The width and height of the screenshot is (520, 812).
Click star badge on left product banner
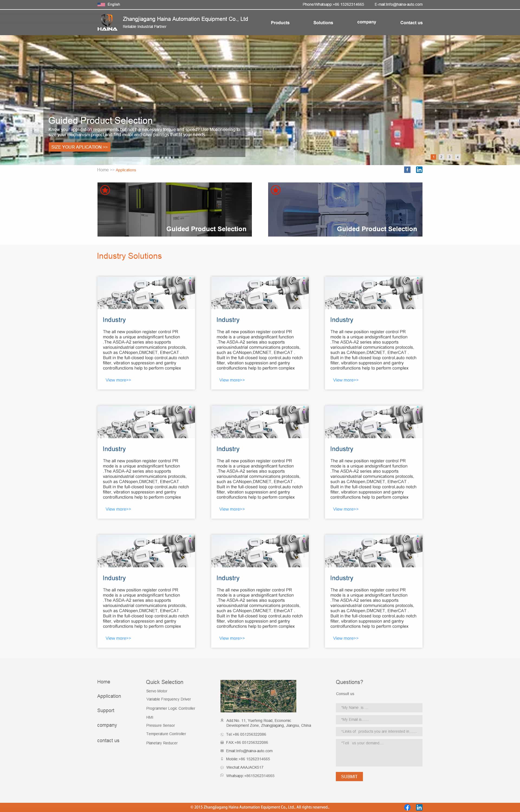105,190
